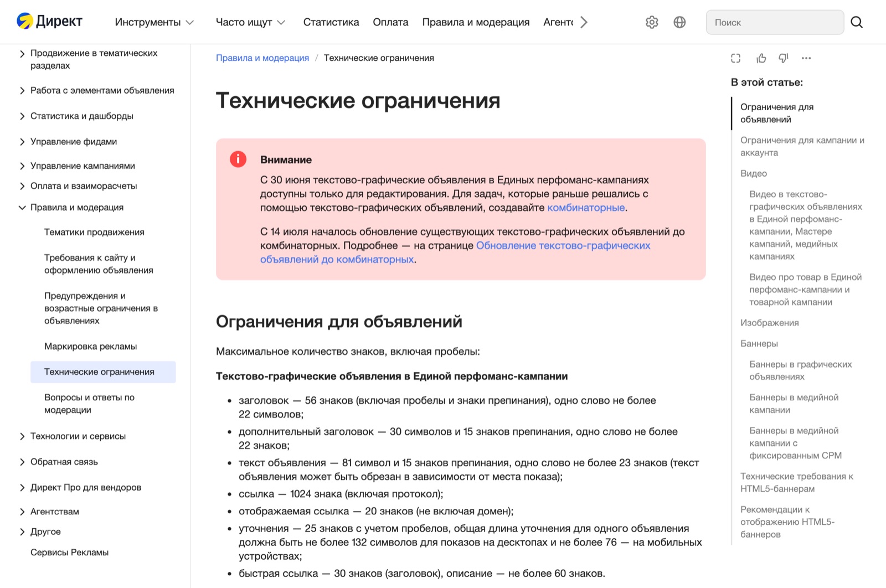Select Тематики продвижения sidebar item
Screen dimensions: 886x588
click(x=94, y=232)
